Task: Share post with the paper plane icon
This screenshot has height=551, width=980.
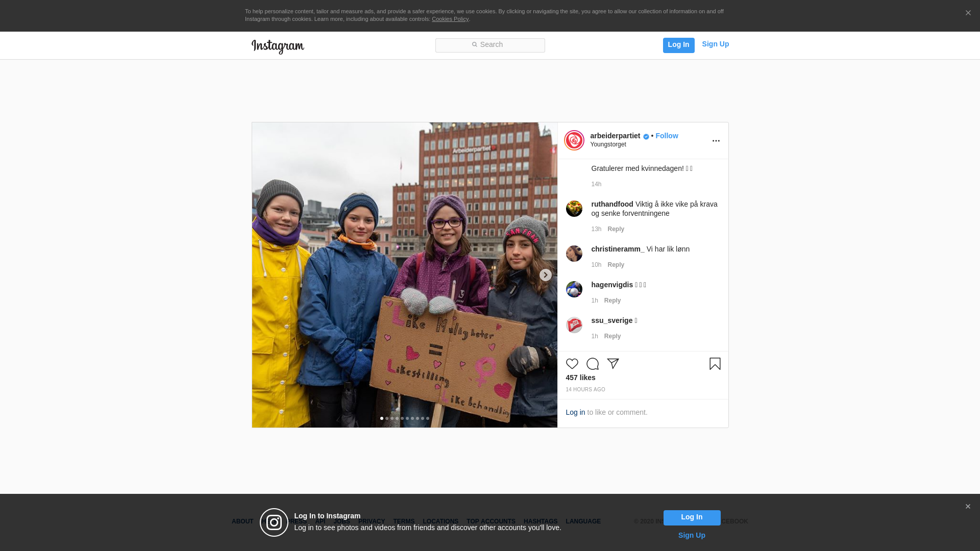Action: [x=613, y=364]
